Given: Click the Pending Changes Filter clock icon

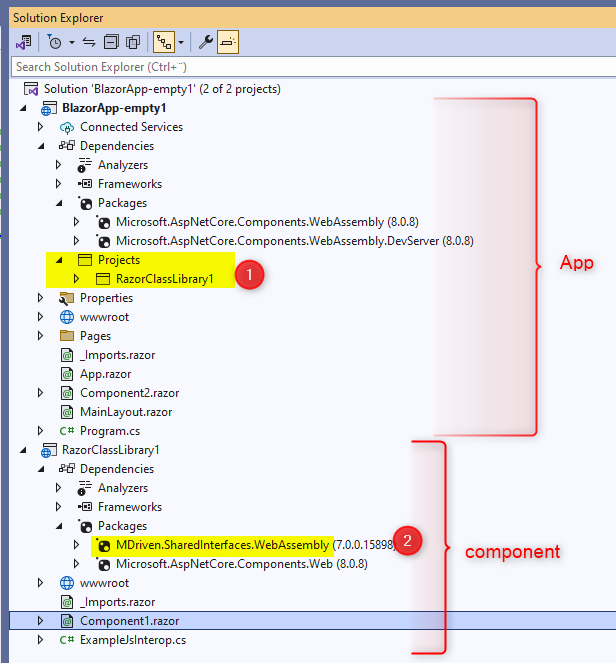Looking at the screenshot, I should (53, 42).
